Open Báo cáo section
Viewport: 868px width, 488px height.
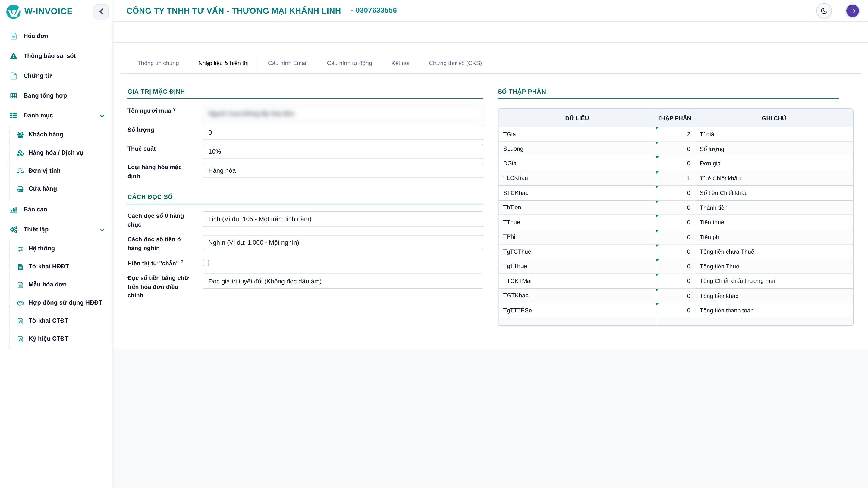[x=35, y=209]
